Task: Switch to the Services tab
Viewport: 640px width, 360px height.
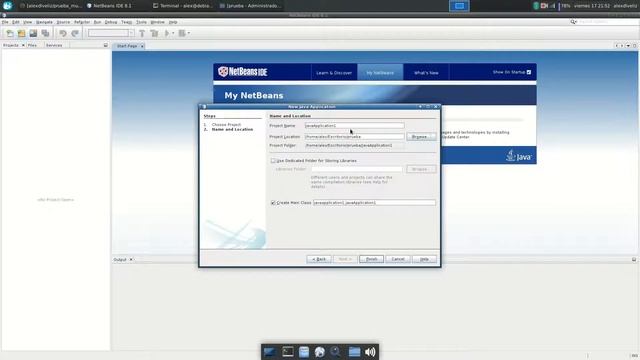Action: point(54,45)
